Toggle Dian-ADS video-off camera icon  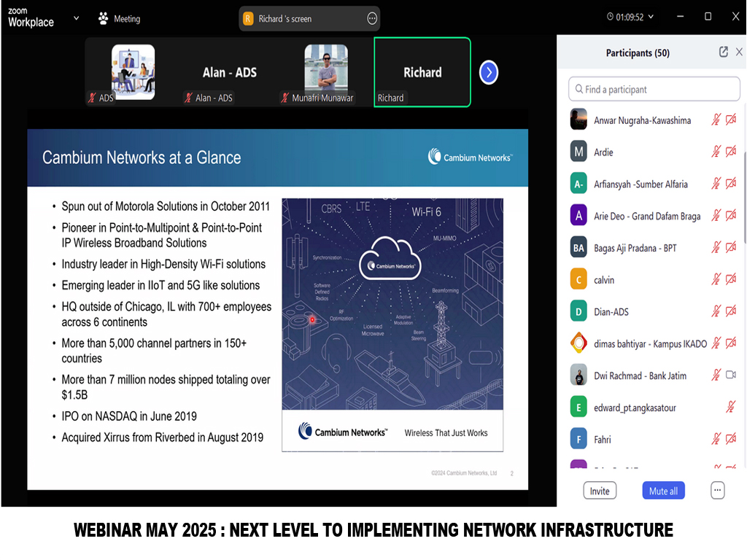(731, 311)
